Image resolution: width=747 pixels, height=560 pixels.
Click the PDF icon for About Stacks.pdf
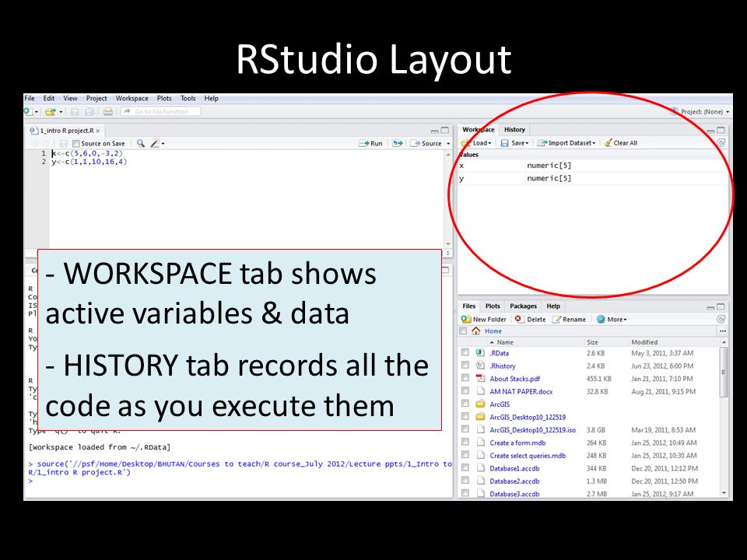(480, 379)
